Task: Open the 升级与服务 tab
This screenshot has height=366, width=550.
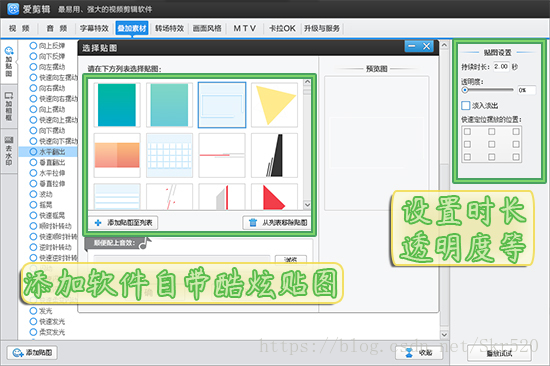Action: pos(322,28)
